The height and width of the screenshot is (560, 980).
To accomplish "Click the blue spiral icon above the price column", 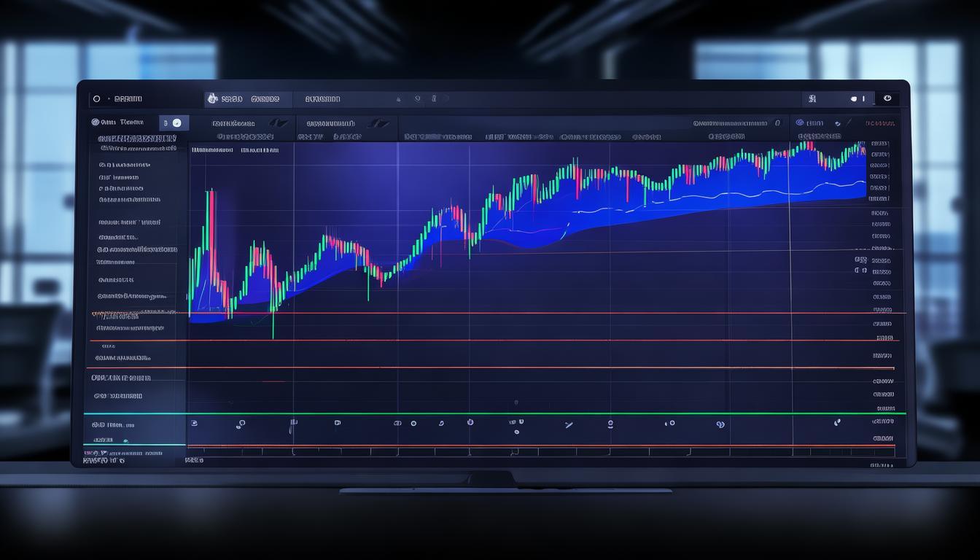I will [x=800, y=123].
